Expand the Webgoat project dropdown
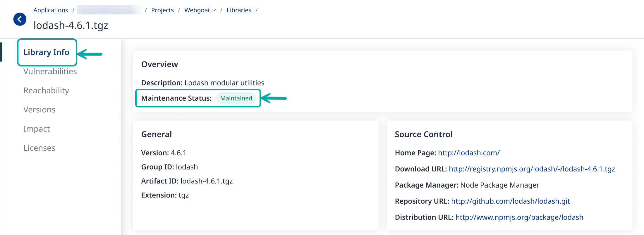This screenshot has width=644, height=235. click(x=200, y=10)
